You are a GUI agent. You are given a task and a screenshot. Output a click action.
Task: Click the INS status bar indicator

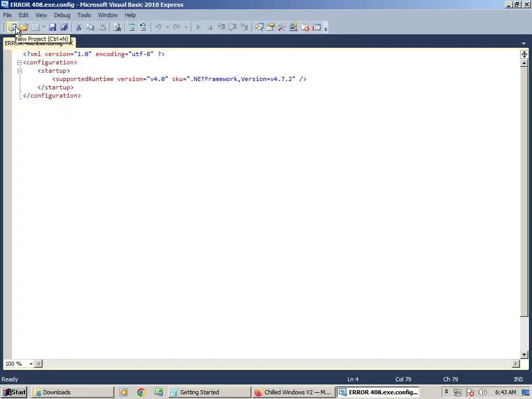518,379
